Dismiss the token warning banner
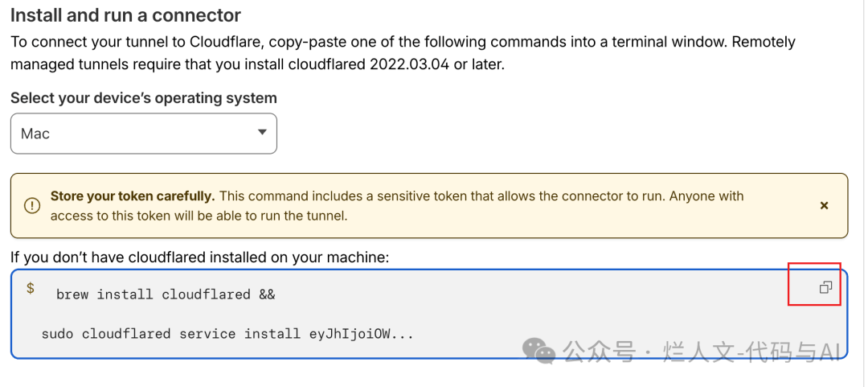 (x=824, y=206)
